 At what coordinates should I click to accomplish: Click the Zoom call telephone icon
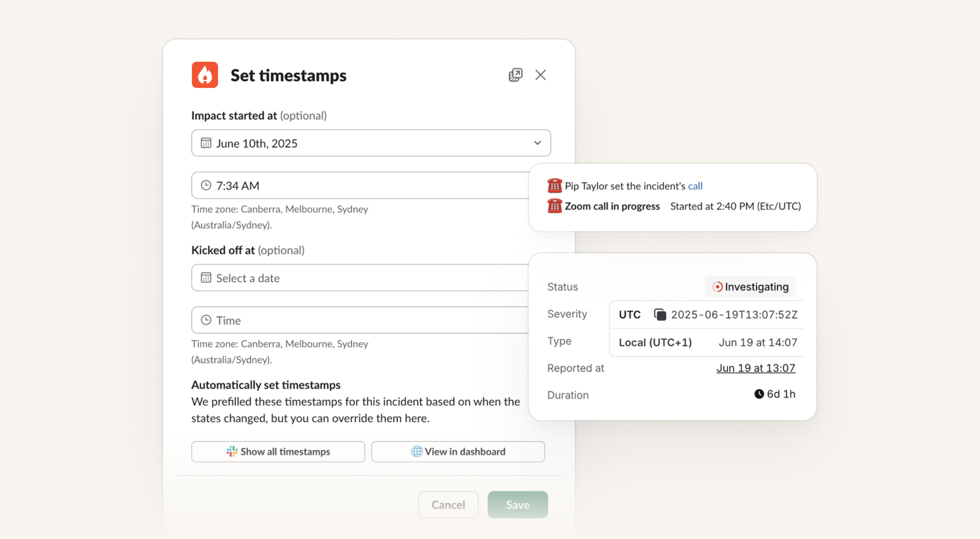coord(554,206)
